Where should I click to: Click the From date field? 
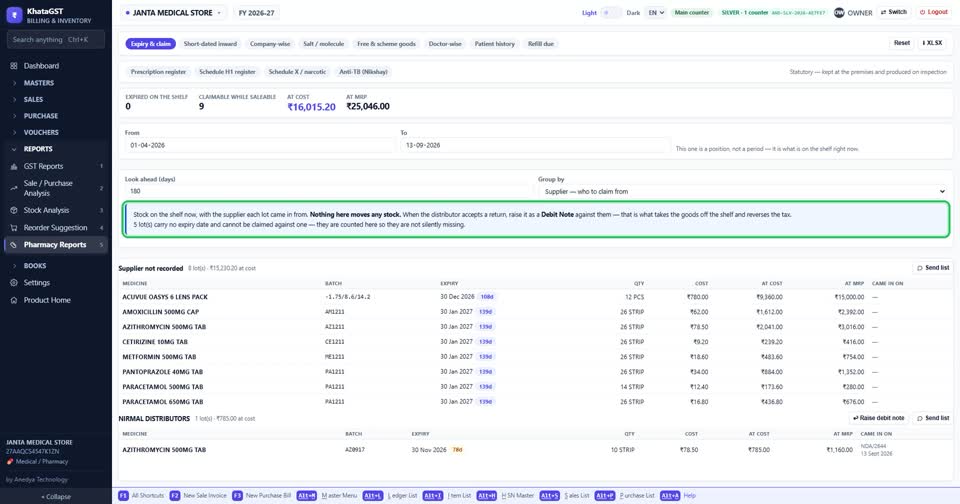click(260, 145)
